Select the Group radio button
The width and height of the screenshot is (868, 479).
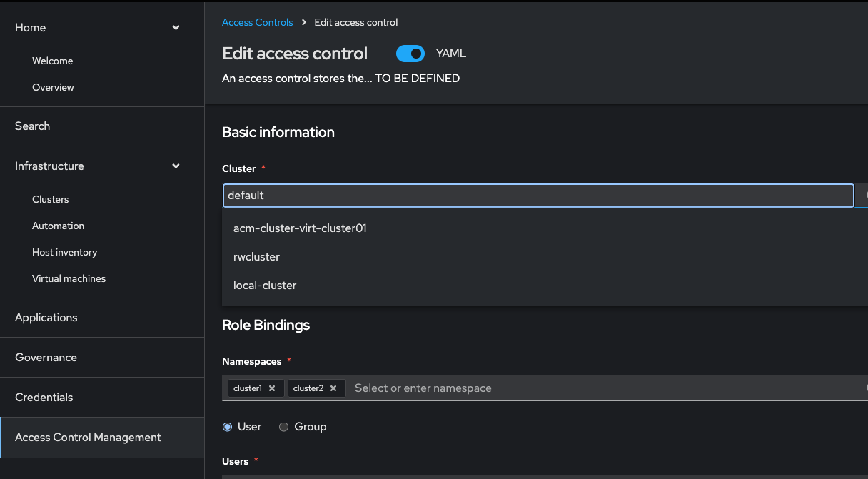click(283, 427)
